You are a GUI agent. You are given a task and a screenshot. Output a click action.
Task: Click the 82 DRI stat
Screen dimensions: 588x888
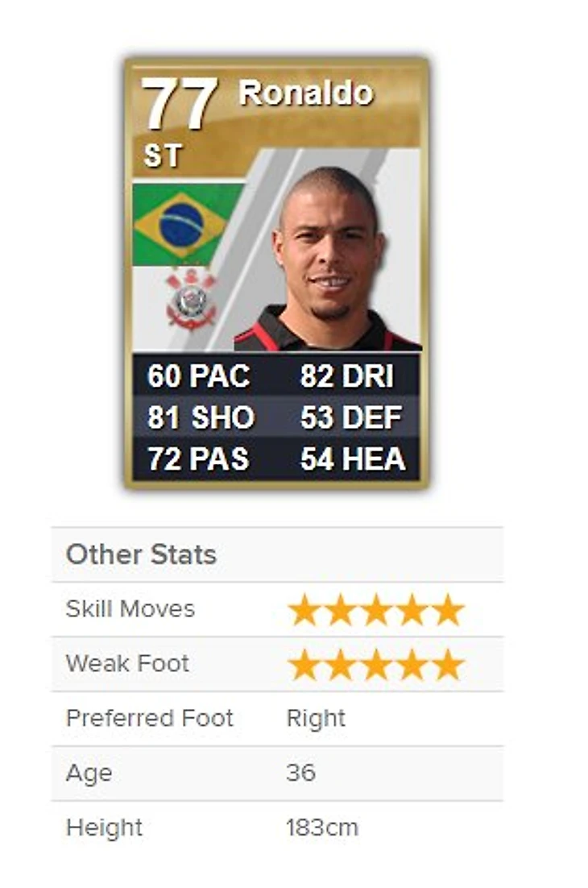[347, 376]
